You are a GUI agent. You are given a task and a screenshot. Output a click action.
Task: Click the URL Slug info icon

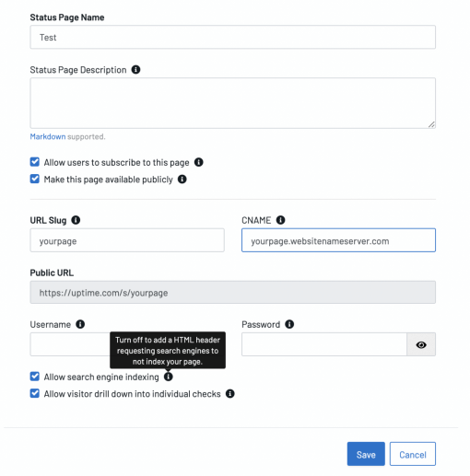pyautogui.click(x=76, y=220)
